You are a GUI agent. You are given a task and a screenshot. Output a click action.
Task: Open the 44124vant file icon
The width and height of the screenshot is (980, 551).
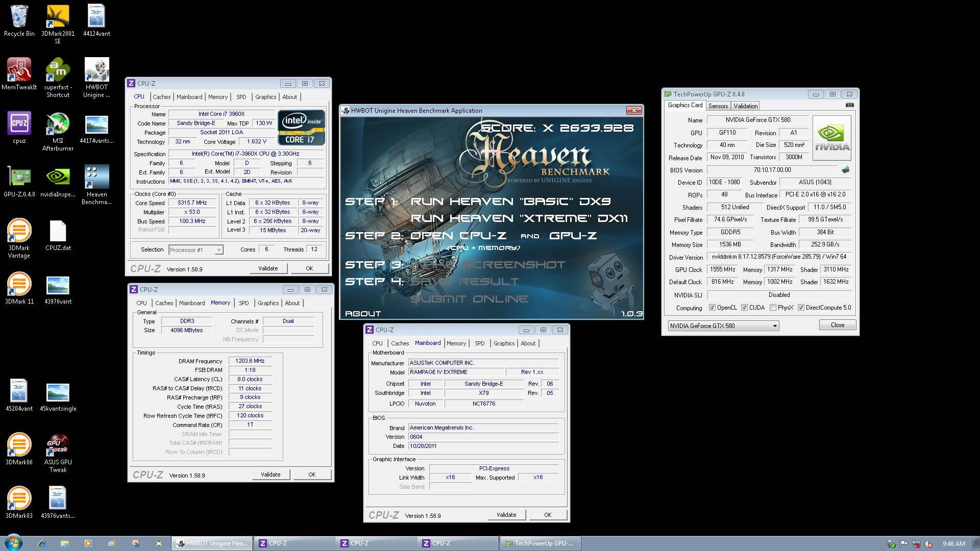[96, 20]
